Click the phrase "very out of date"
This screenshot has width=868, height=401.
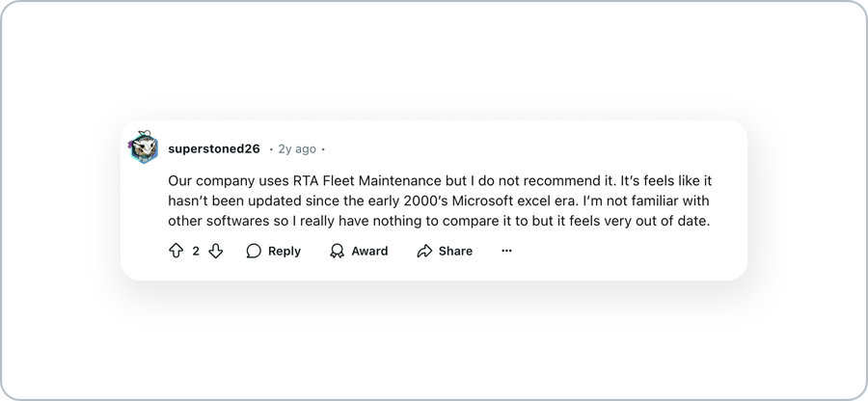tap(657, 221)
